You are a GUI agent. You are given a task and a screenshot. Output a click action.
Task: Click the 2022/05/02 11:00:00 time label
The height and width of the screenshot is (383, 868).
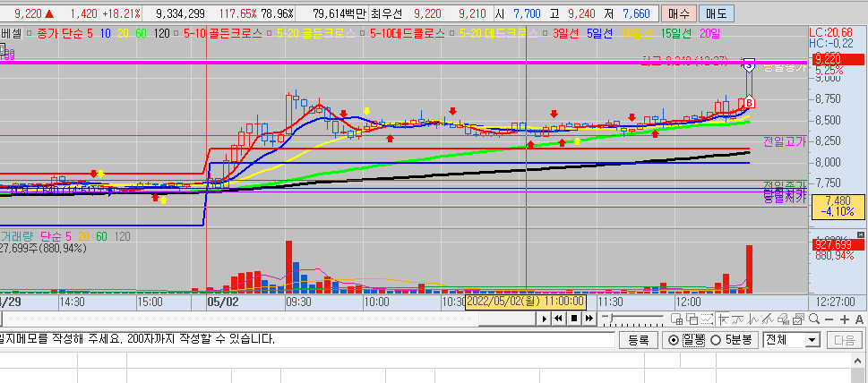(x=525, y=302)
